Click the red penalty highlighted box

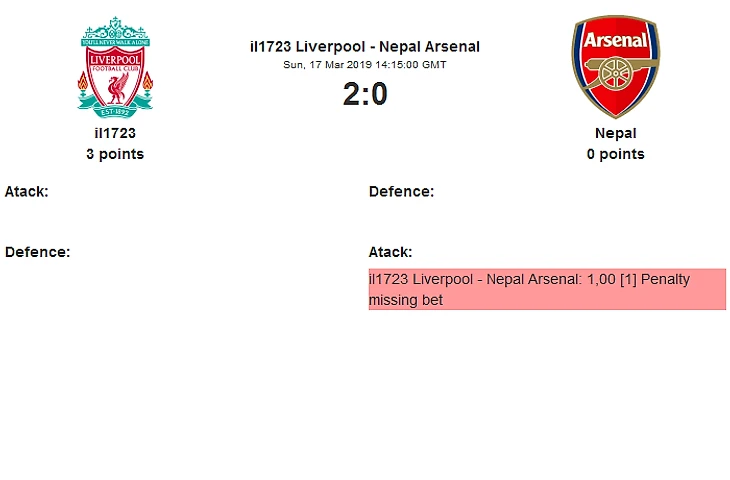click(547, 289)
